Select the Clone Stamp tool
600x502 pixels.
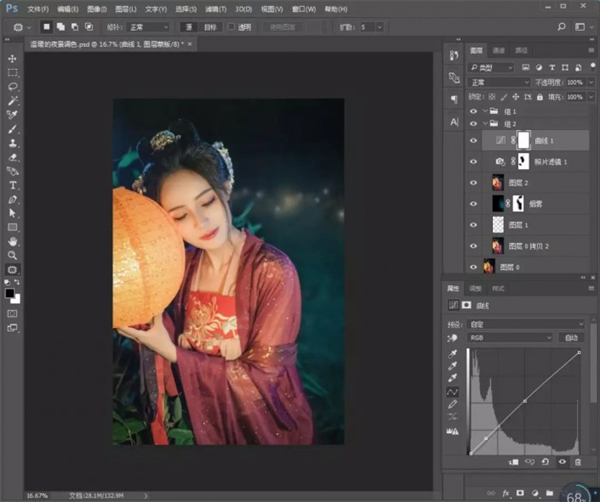(x=13, y=143)
